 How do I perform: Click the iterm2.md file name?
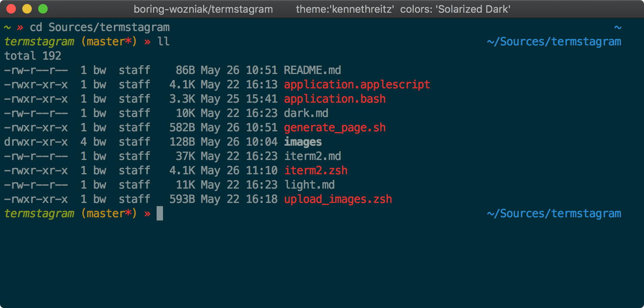[312, 156]
